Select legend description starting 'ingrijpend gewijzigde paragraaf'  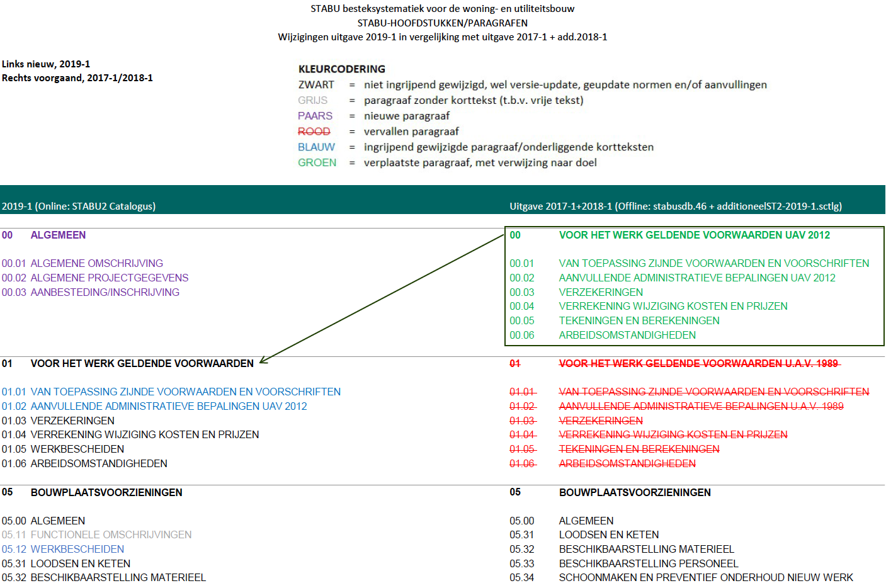509,147
